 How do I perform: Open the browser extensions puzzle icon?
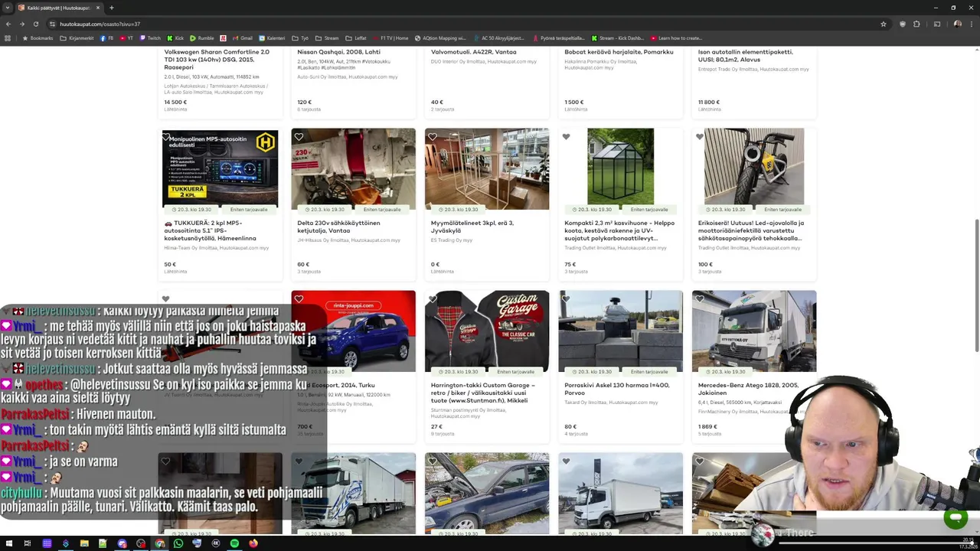coord(916,24)
